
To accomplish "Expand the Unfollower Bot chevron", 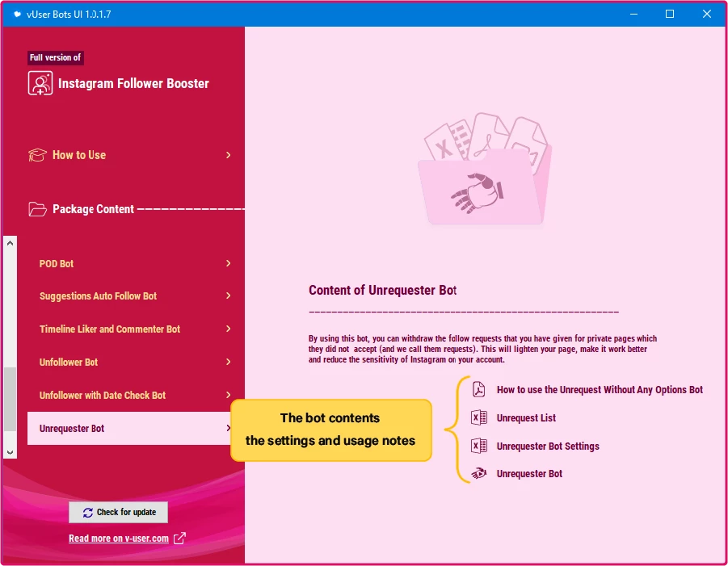I will click(x=228, y=362).
